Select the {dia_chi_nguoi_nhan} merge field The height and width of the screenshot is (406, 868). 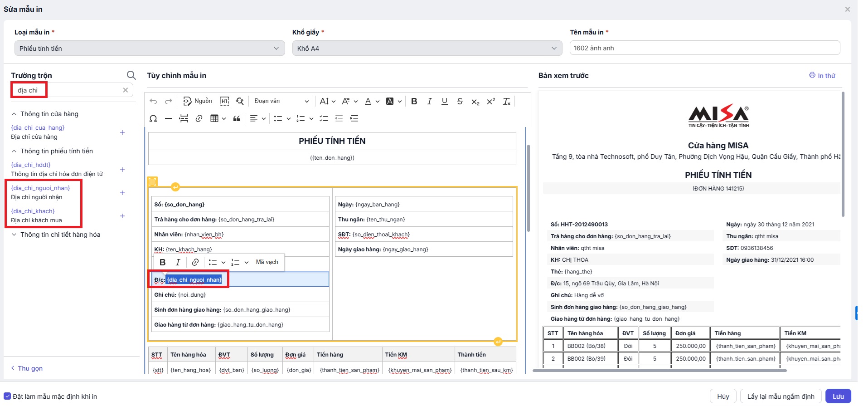(x=40, y=188)
